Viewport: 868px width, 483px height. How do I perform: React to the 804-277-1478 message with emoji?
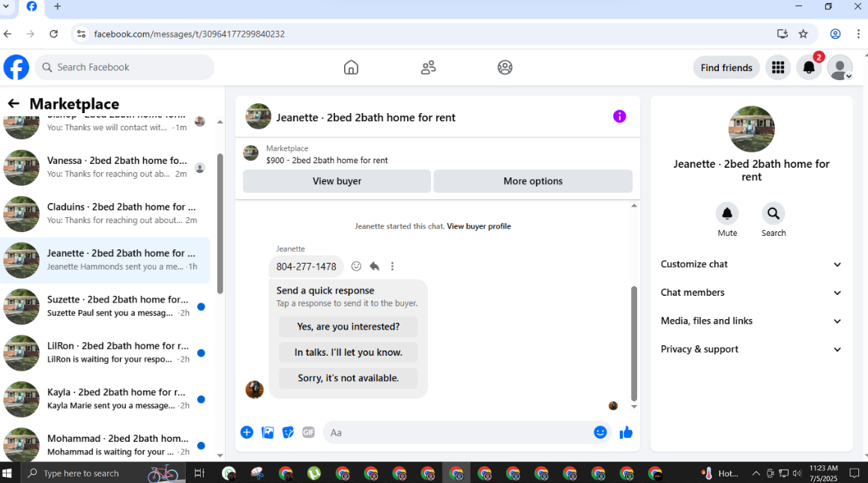(x=357, y=266)
